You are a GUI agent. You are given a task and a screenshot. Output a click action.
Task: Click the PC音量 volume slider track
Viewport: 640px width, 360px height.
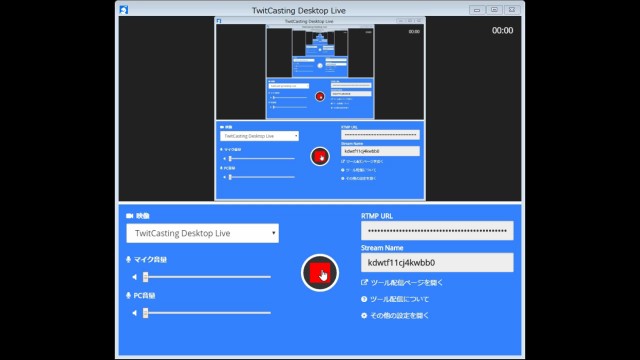[207, 313]
